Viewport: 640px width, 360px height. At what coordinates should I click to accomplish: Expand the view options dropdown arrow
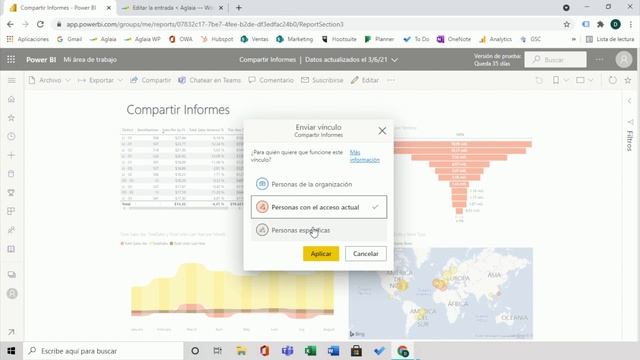tap(591, 80)
